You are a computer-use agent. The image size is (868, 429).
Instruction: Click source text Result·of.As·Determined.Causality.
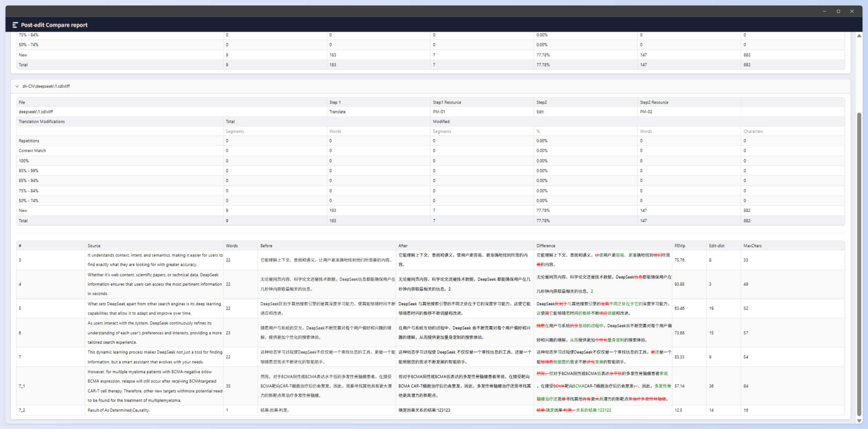click(118, 410)
